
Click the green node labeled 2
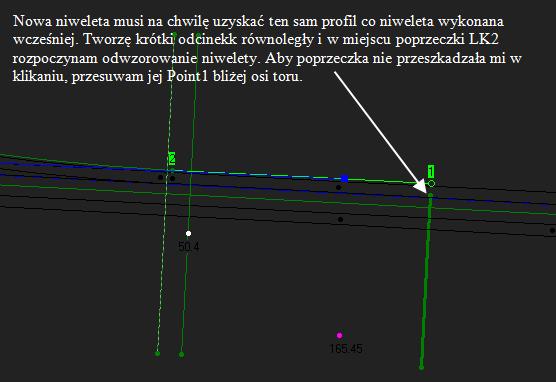pos(172,170)
